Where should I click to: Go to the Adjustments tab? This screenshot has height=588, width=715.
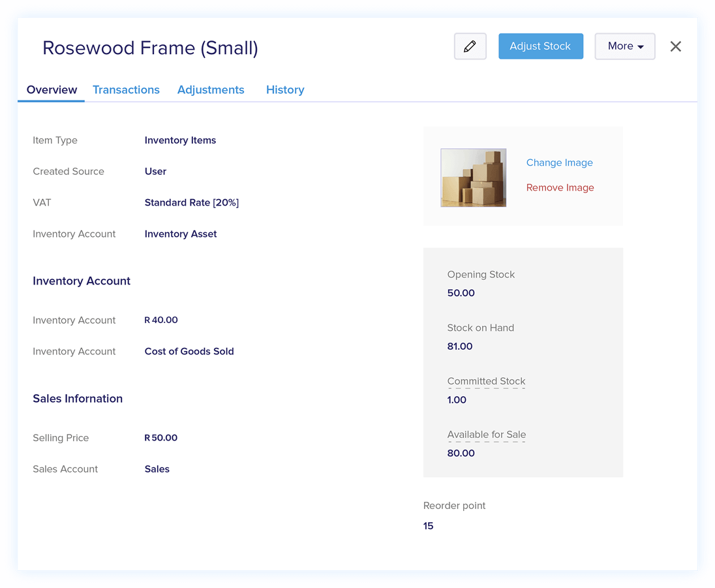211,90
